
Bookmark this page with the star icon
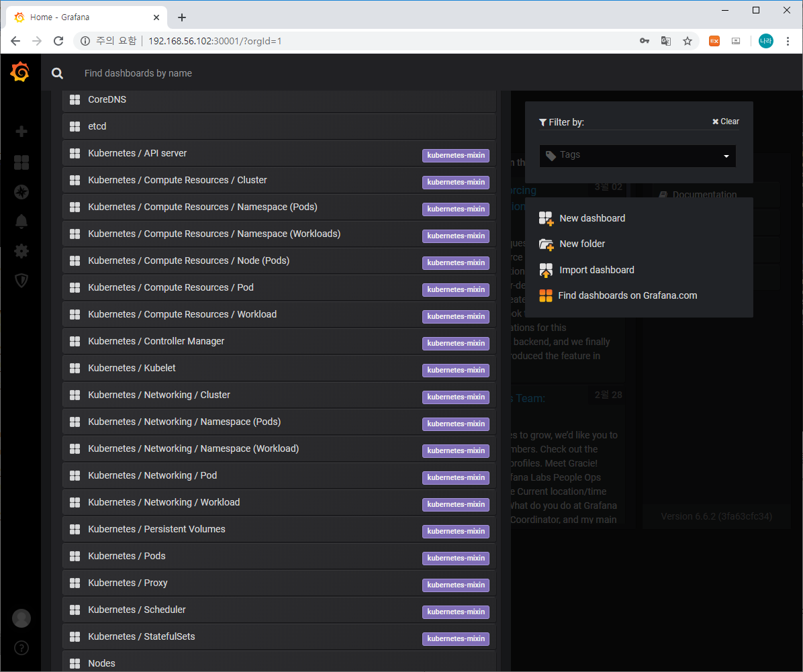[x=688, y=41]
